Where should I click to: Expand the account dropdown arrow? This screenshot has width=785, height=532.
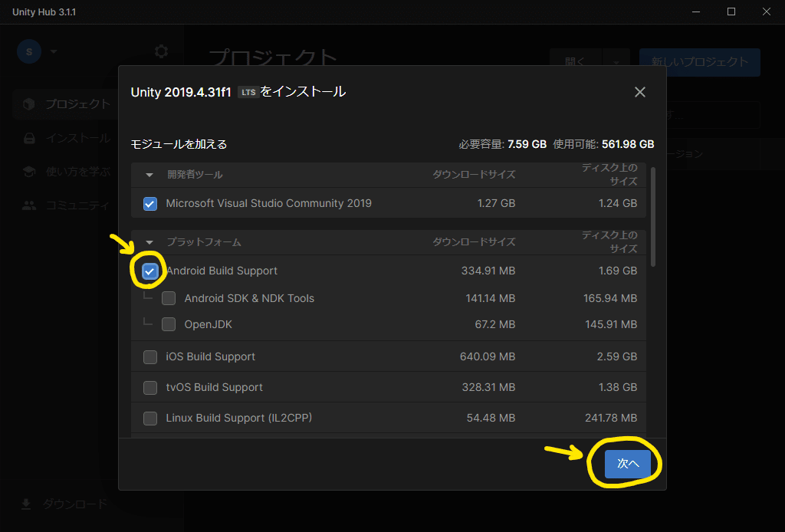tap(54, 51)
